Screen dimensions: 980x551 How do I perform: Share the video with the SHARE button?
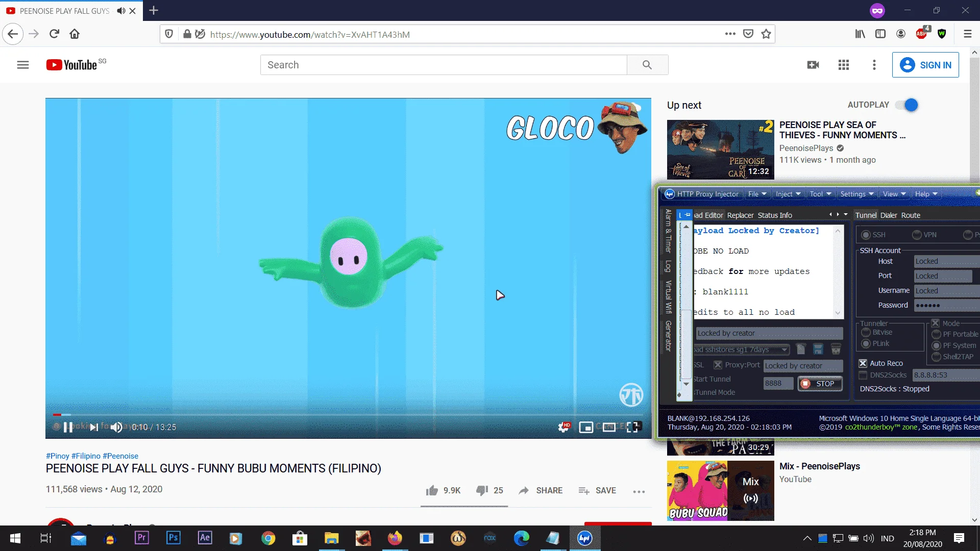[x=541, y=490]
